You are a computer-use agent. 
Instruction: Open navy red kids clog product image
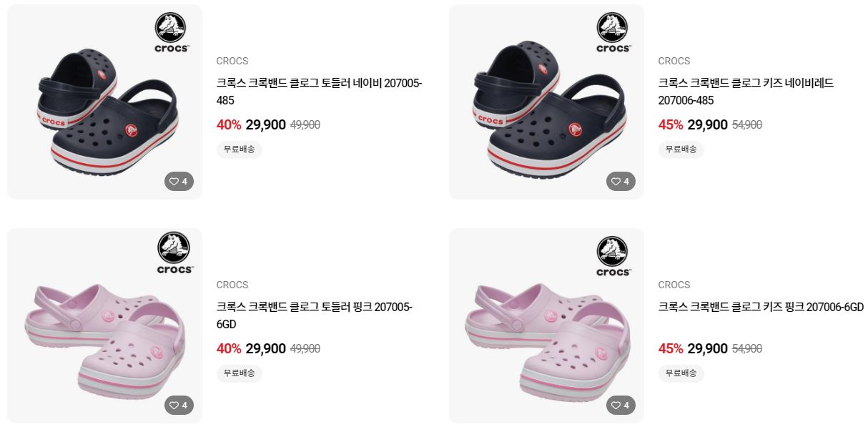tap(546, 102)
